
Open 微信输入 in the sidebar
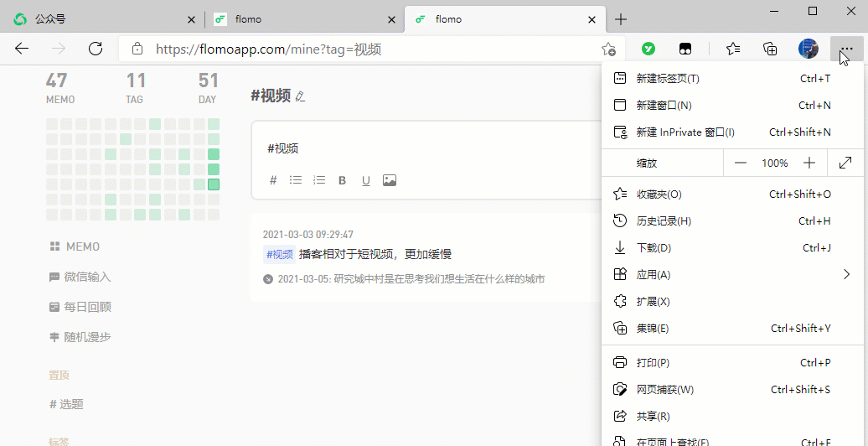tap(80, 277)
